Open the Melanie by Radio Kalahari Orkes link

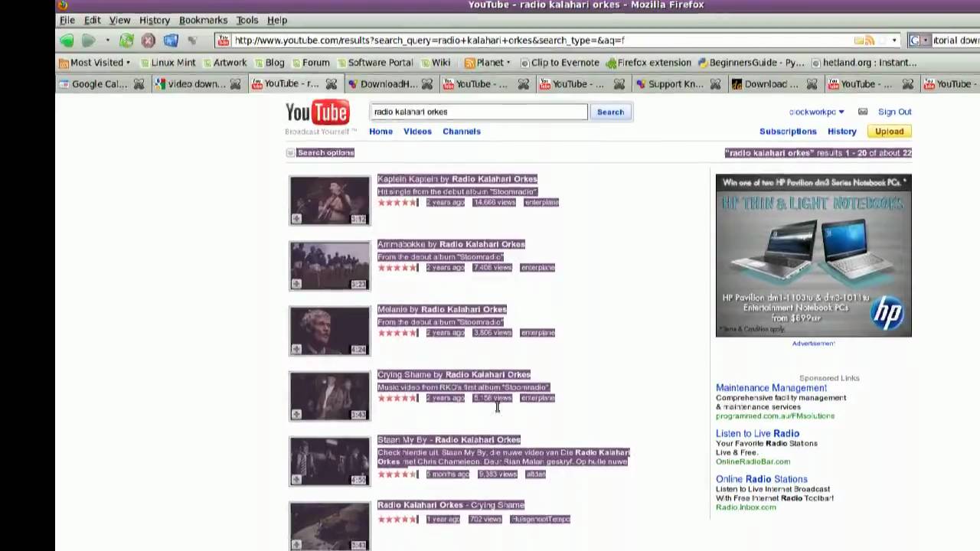(x=442, y=309)
